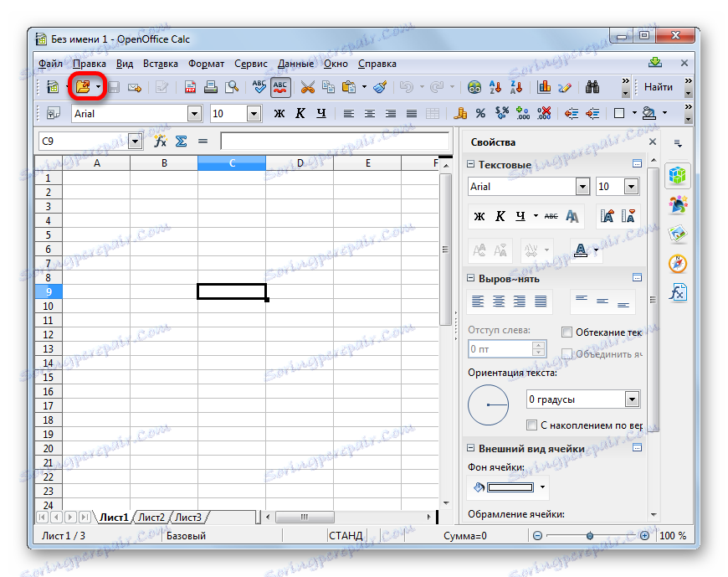Export directly as PDF icon
This screenshot has height=577, width=728.
click(x=190, y=87)
